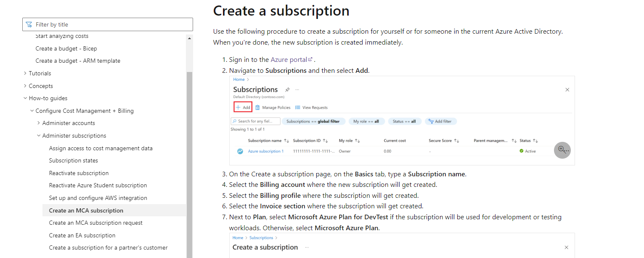Click in the Filter by title field
The width and height of the screenshot is (644, 258).
108,24
